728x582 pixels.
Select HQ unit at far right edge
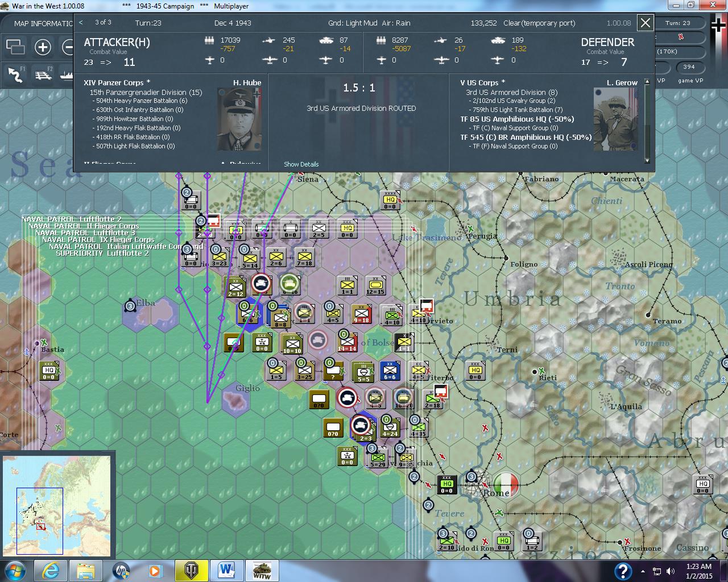[x=703, y=484]
